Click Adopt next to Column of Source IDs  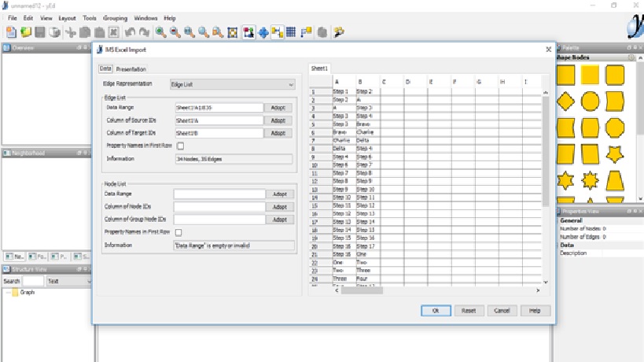tap(278, 120)
